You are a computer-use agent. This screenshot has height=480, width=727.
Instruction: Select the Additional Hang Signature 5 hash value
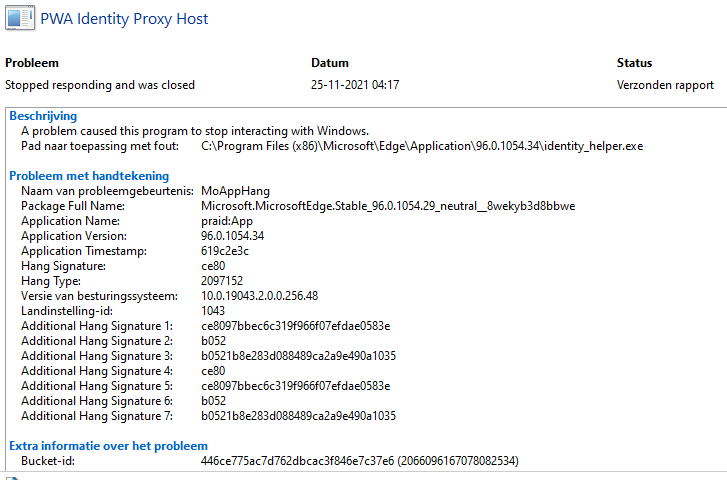pos(296,386)
